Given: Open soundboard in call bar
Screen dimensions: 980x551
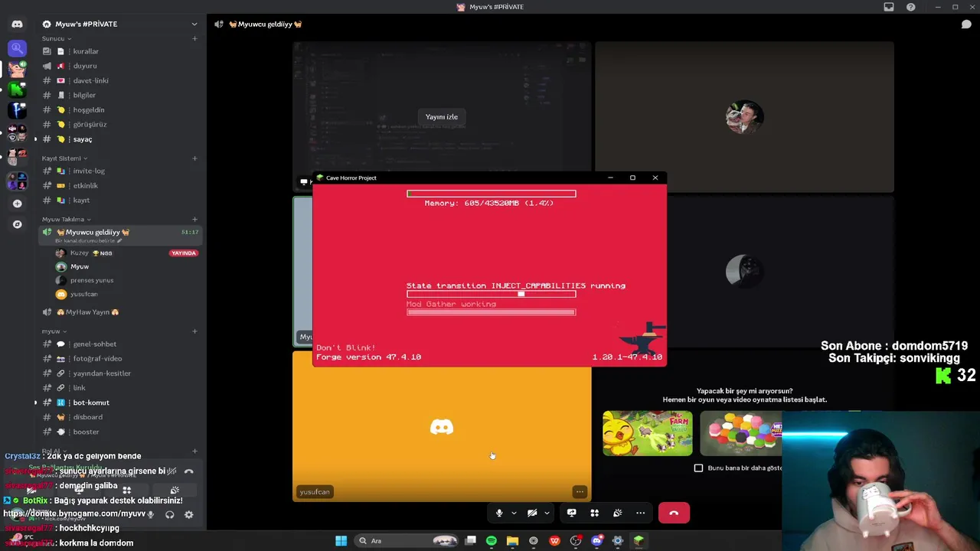Looking at the screenshot, I should 617,513.
